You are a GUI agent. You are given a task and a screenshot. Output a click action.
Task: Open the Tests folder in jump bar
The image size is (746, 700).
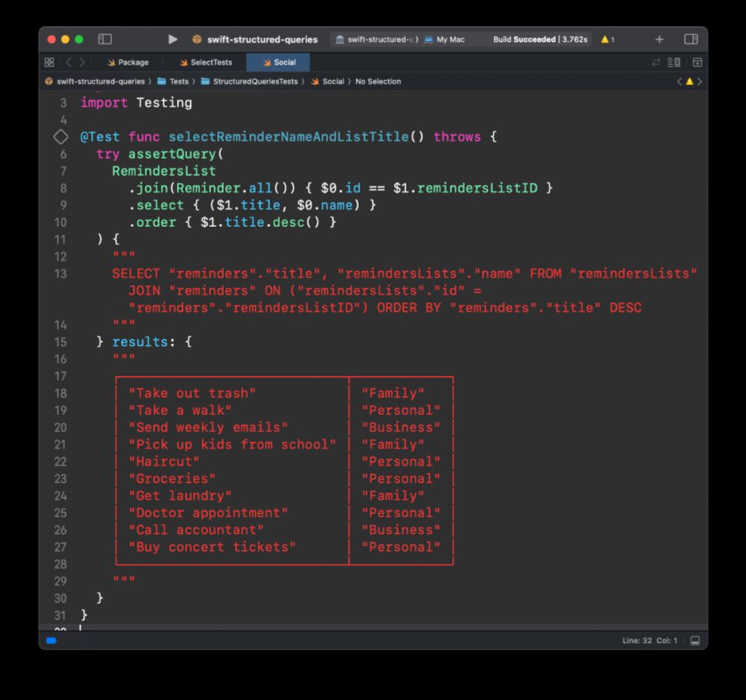[x=173, y=81]
